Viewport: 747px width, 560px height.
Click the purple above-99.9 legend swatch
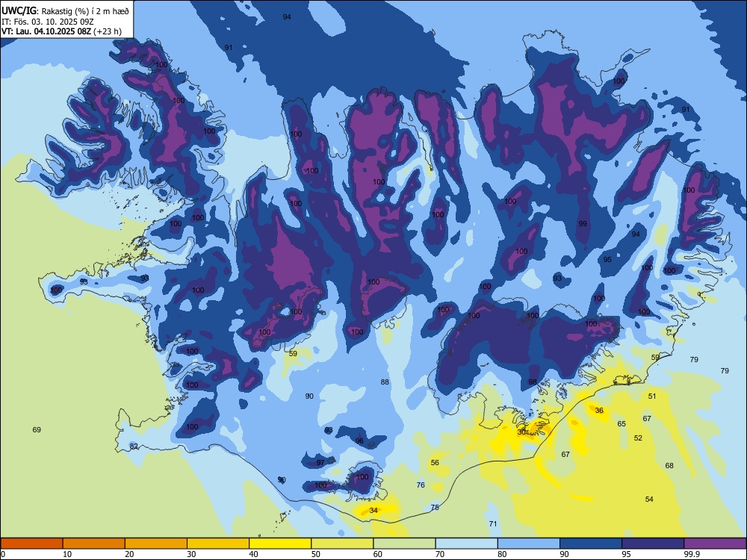715,544
